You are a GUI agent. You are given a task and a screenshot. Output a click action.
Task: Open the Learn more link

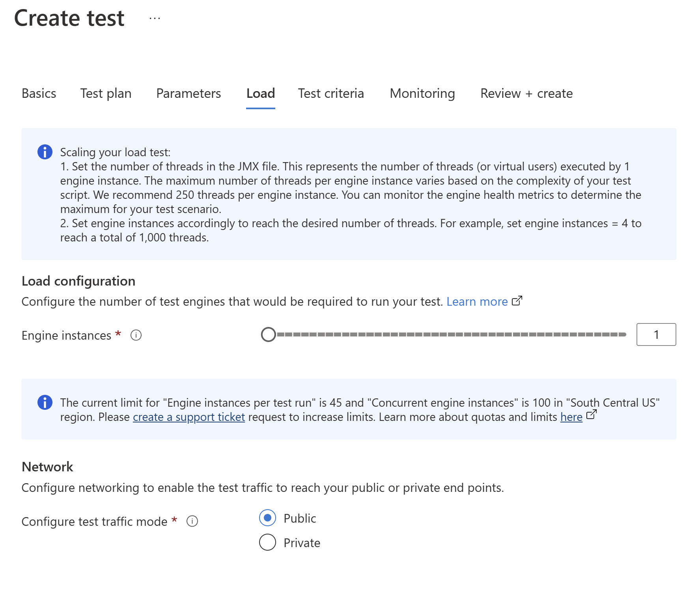pyautogui.click(x=477, y=302)
